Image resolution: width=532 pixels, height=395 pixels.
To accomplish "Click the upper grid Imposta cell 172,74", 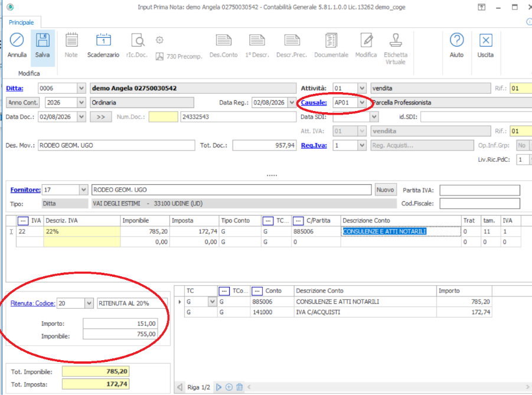I will (194, 231).
